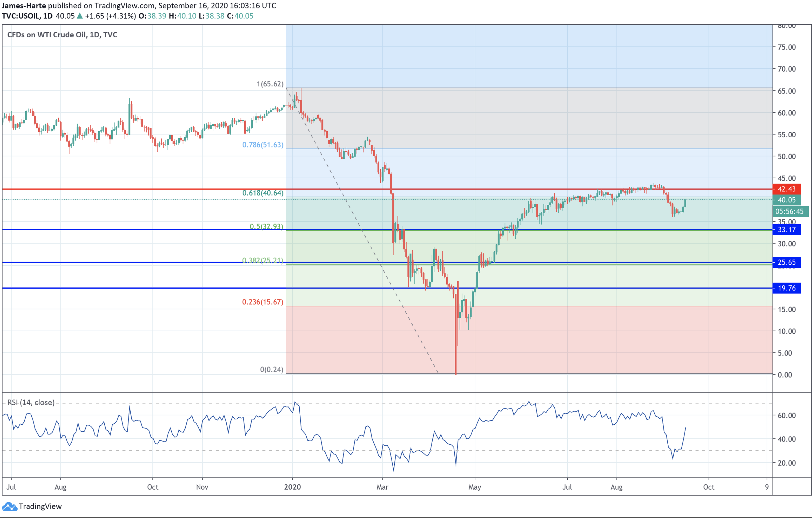Click the 0(0.24) Fibonacci bottom label

click(x=272, y=369)
